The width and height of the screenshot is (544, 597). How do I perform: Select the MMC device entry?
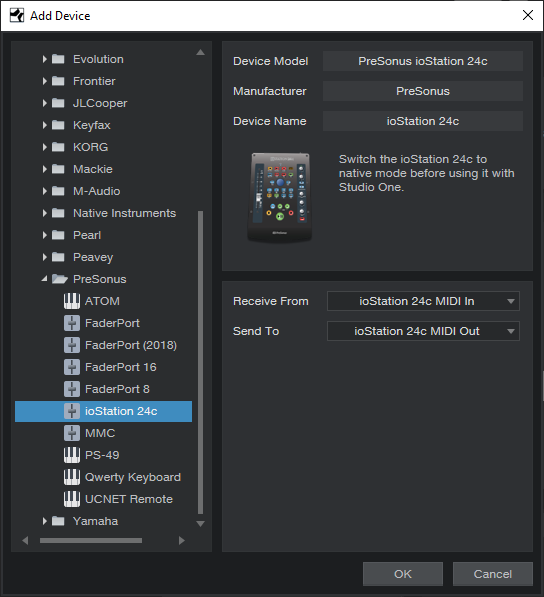click(103, 433)
